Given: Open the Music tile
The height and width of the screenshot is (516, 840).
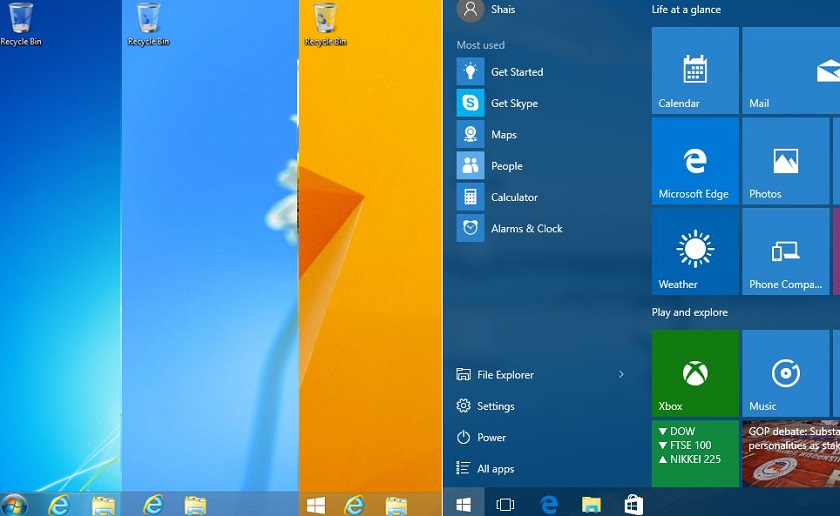Looking at the screenshot, I should [785, 373].
